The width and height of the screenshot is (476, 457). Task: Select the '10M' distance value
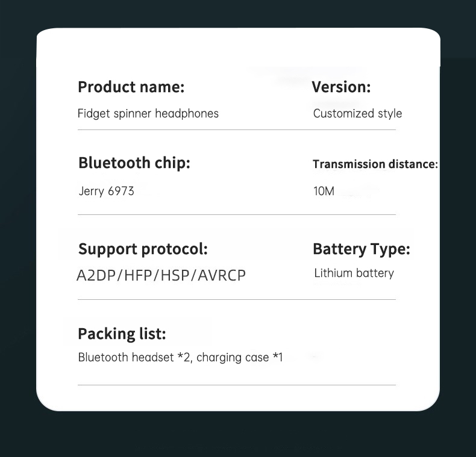pos(324,191)
